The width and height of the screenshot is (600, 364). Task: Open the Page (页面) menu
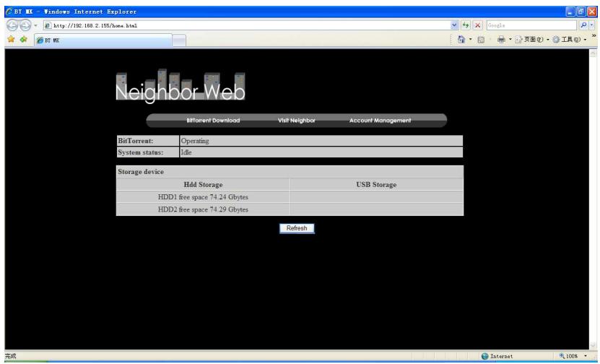click(x=532, y=40)
